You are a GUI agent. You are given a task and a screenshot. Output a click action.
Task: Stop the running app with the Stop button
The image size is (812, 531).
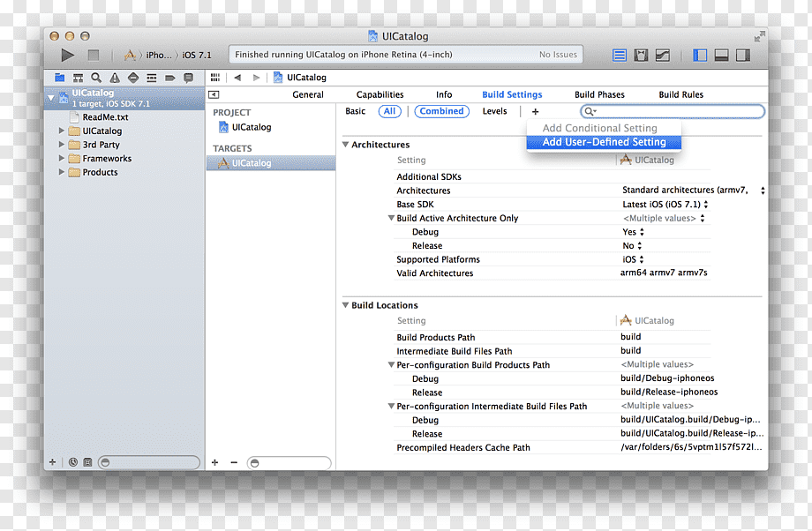click(x=94, y=55)
